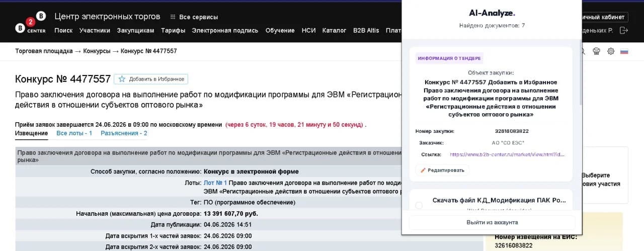Switch to the Извещение tab
This screenshot has height=251, width=644.
point(31,133)
